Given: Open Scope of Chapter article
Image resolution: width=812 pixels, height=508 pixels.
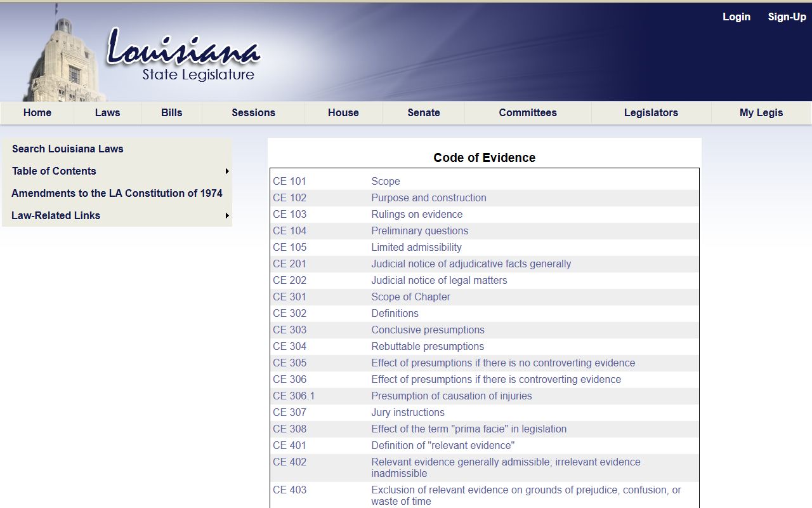Looking at the screenshot, I should (x=410, y=297).
